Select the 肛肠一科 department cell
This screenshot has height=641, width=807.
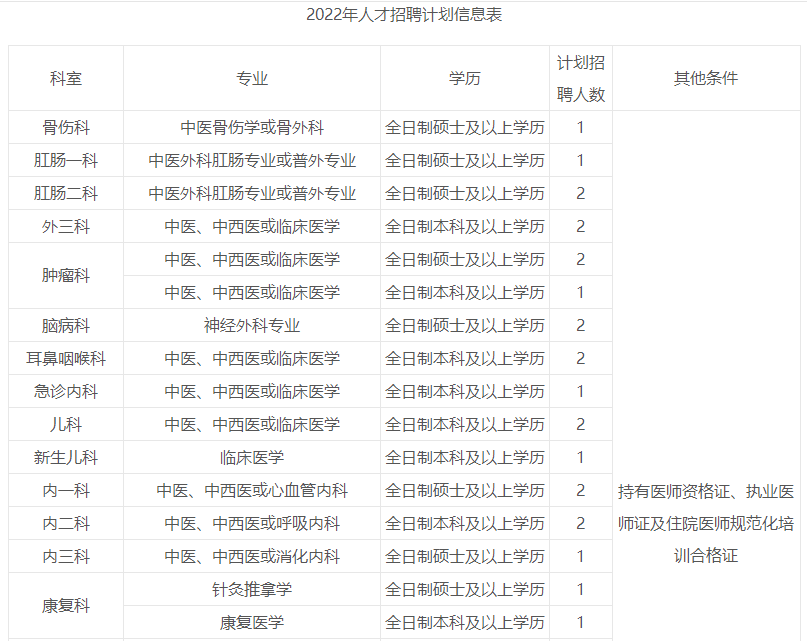click(66, 160)
